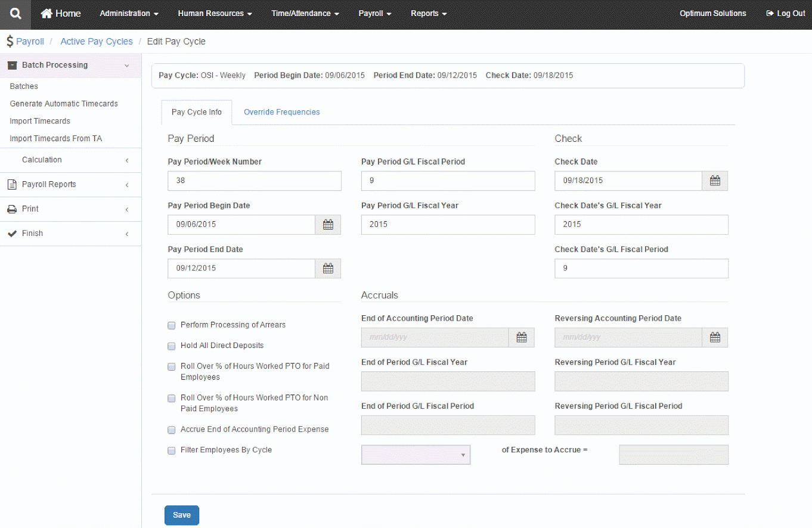This screenshot has height=528, width=812.
Task: Open the expense accrual dropdown near Accruals
Action: point(415,454)
